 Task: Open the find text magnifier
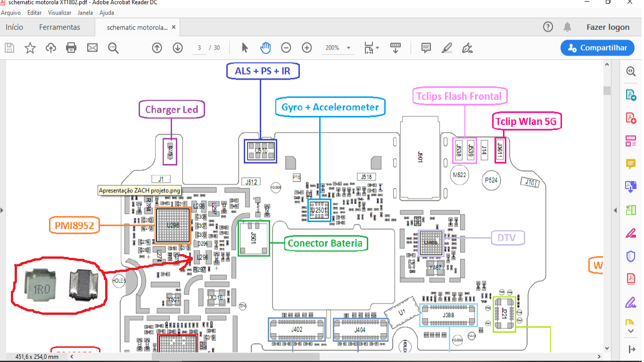[x=113, y=48]
